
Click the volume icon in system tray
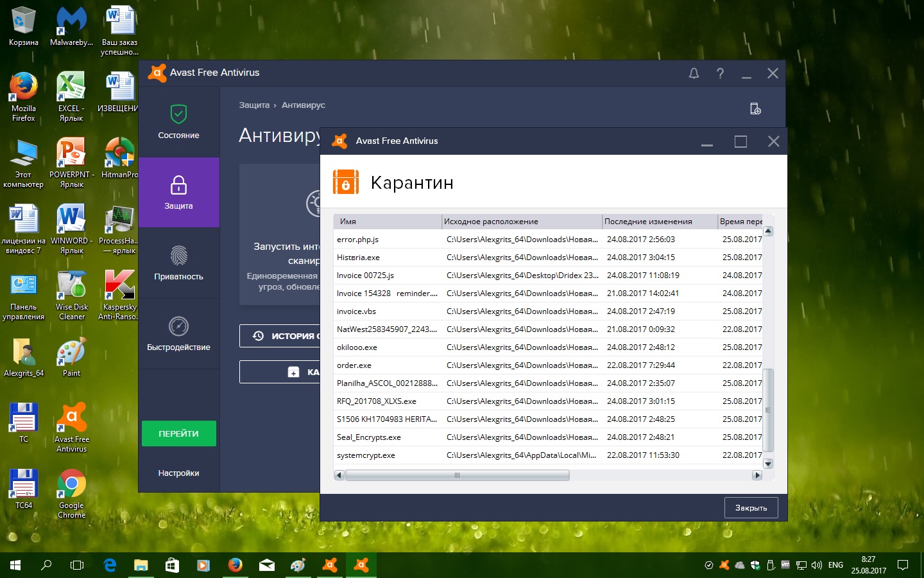(817, 565)
